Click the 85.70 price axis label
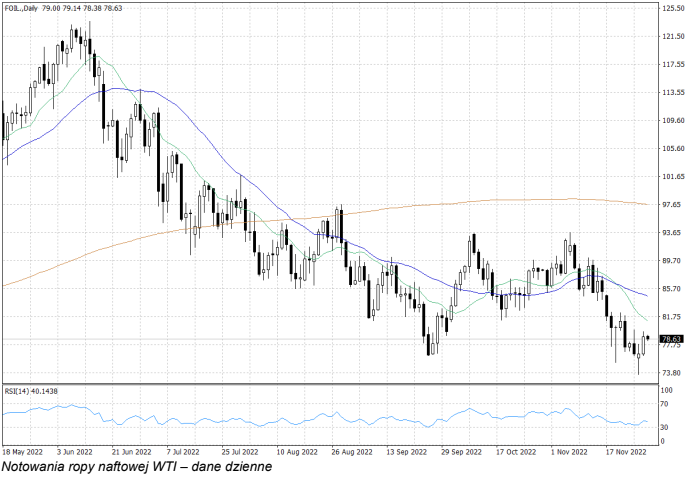The width and height of the screenshot is (688, 477). click(672, 289)
